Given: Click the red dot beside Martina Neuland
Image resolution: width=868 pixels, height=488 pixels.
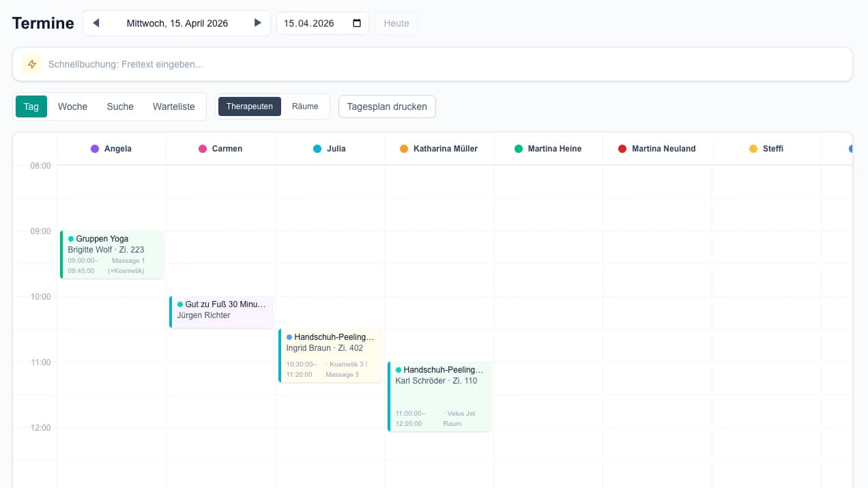Looking at the screenshot, I should coord(622,149).
